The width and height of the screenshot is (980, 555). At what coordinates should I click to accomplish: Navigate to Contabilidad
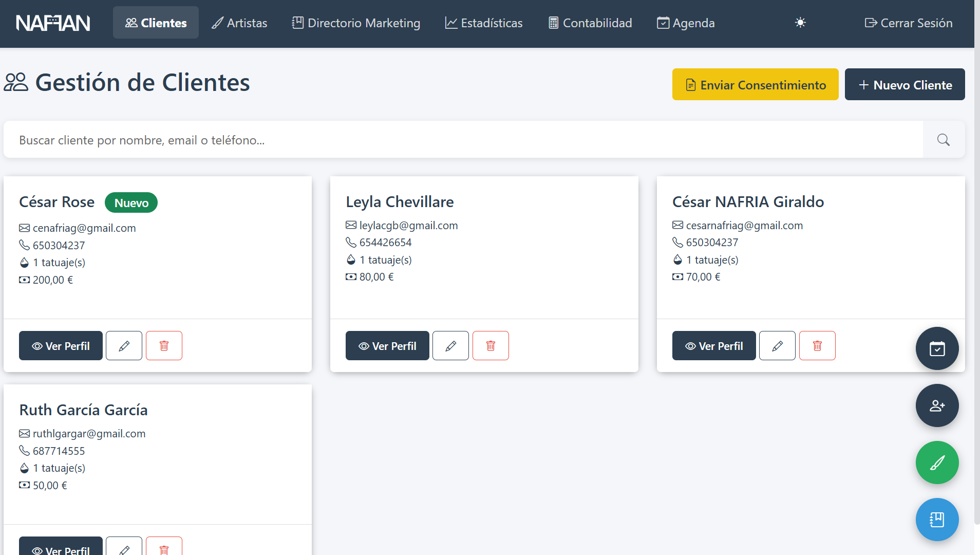590,23
